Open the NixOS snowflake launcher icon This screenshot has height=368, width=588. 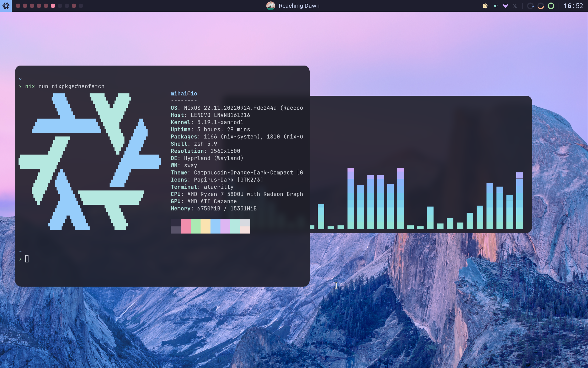pos(6,6)
